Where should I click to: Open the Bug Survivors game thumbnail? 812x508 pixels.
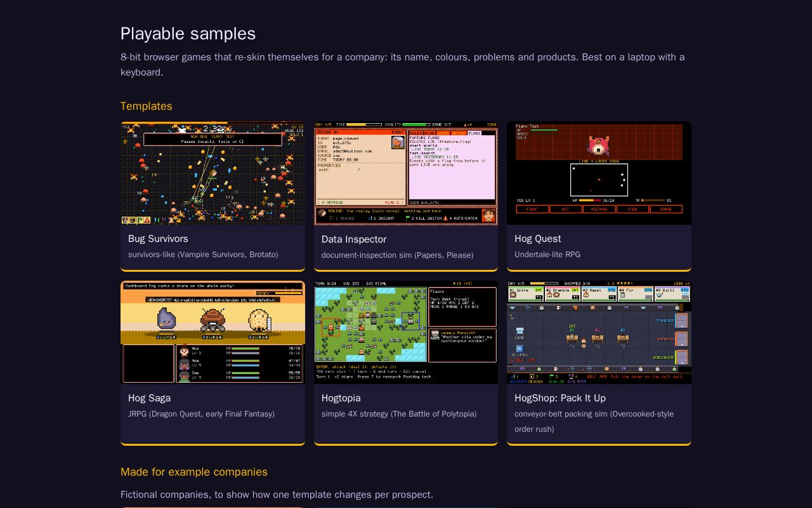pos(213,173)
